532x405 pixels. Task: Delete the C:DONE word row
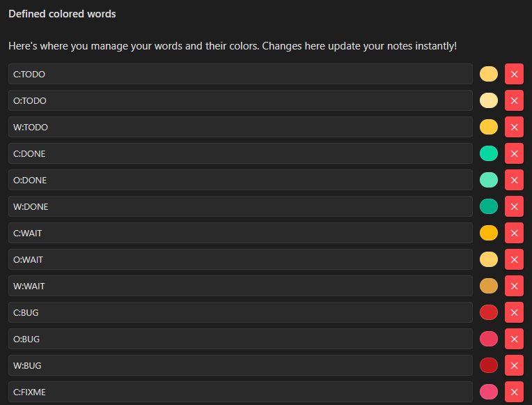(514, 153)
